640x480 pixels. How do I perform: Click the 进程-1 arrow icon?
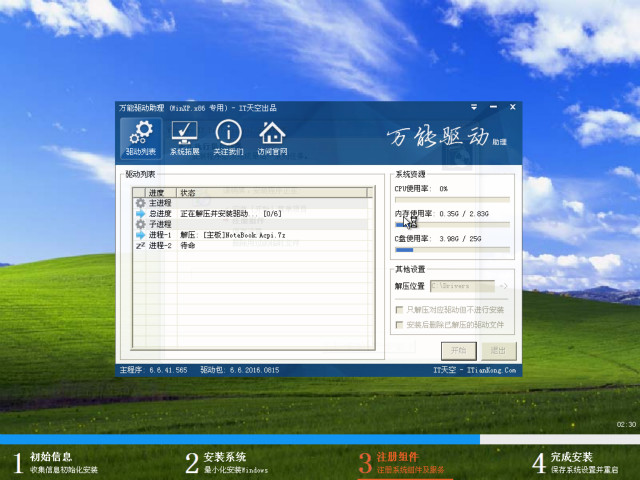point(140,235)
